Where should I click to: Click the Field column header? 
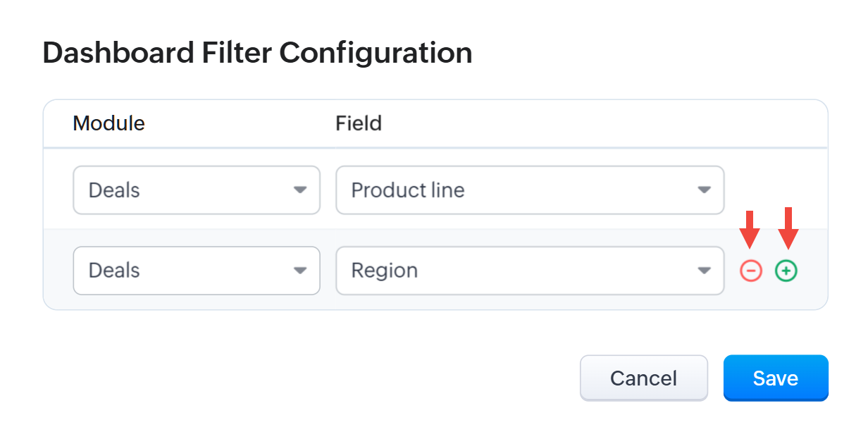pyautogui.click(x=359, y=123)
